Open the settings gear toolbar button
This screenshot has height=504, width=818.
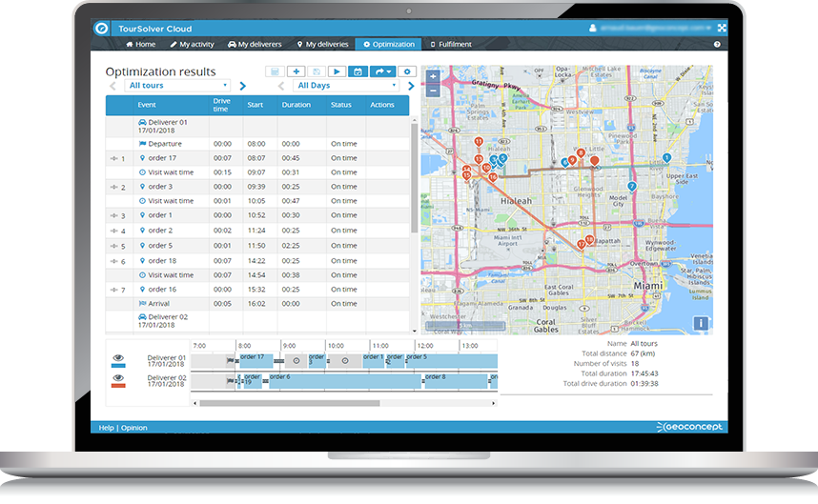407,71
